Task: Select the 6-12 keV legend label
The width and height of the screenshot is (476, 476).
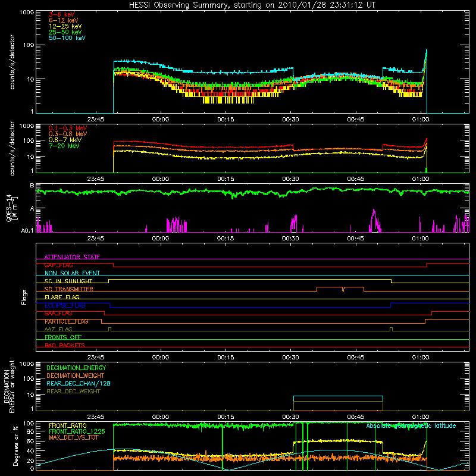Action: [64, 20]
